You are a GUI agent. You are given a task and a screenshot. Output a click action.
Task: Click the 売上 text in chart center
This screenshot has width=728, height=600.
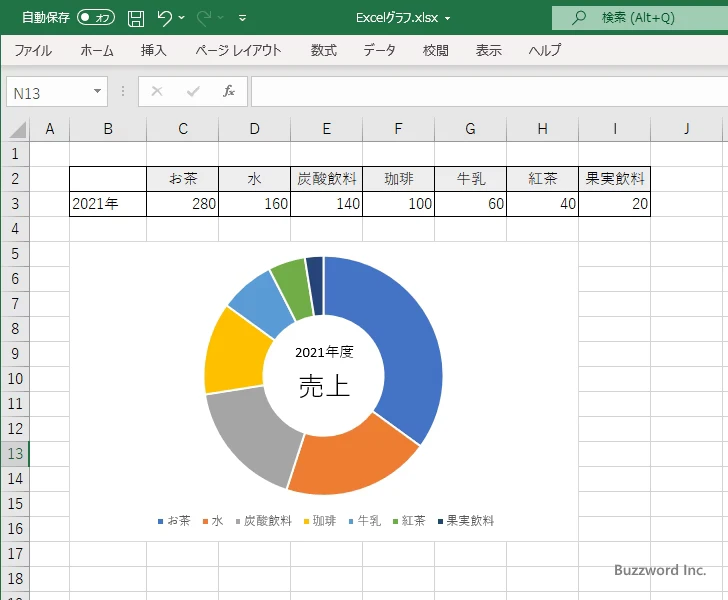[324, 386]
